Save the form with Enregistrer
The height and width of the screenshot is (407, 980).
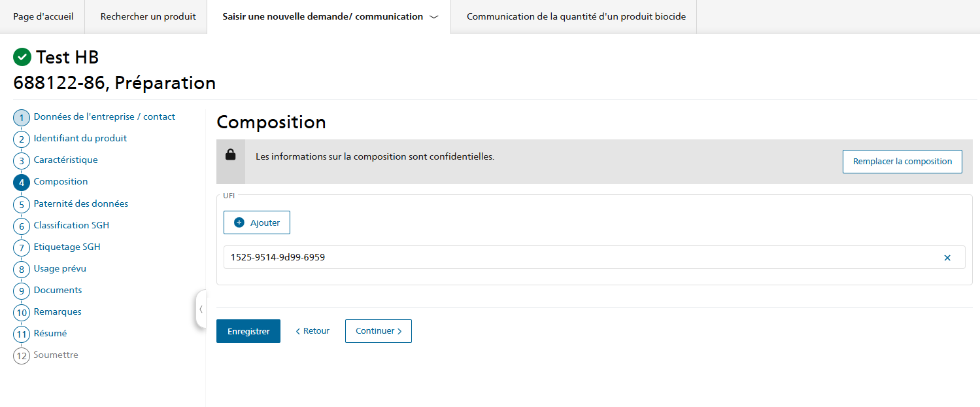click(x=248, y=332)
